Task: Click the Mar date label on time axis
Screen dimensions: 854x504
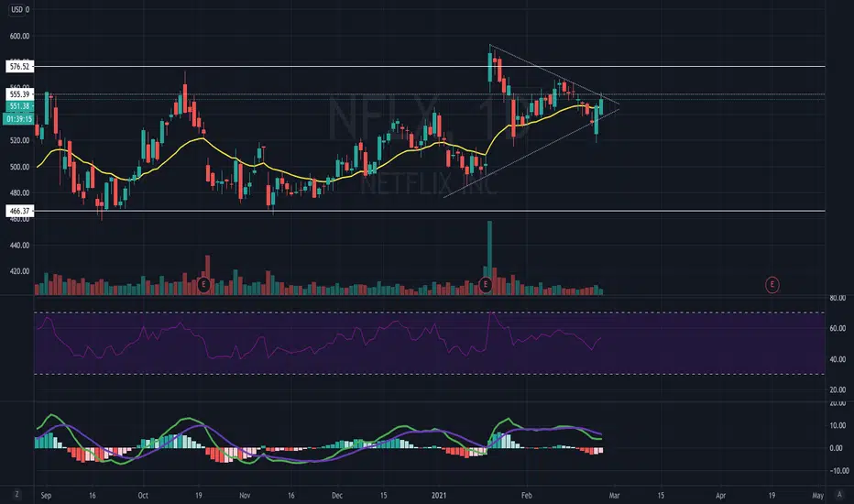Action: pyautogui.click(x=614, y=495)
